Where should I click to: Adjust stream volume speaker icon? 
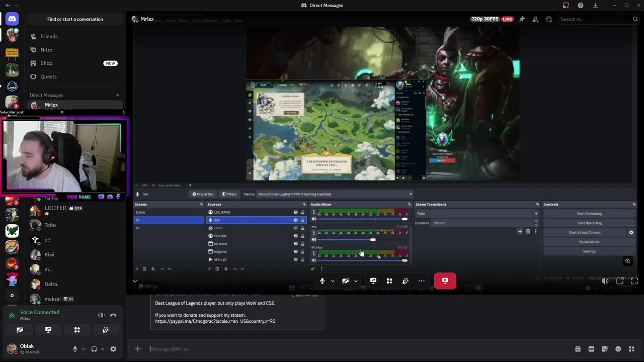tap(605, 281)
